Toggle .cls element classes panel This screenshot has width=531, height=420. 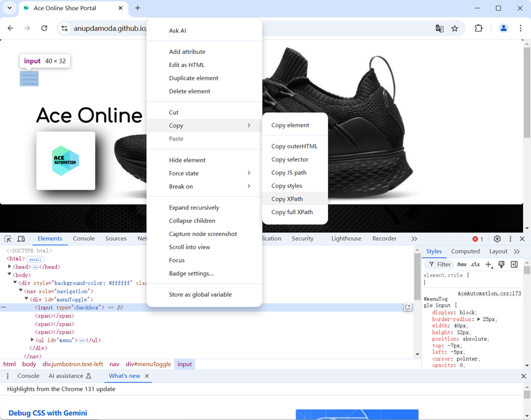point(475,264)
